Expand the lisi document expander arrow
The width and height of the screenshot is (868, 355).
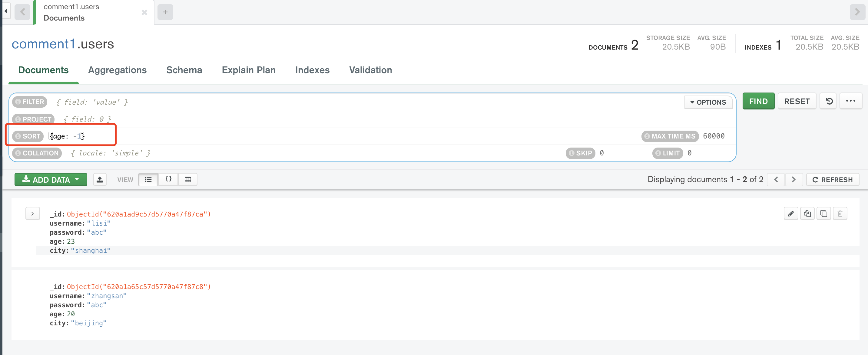[32, 213]
